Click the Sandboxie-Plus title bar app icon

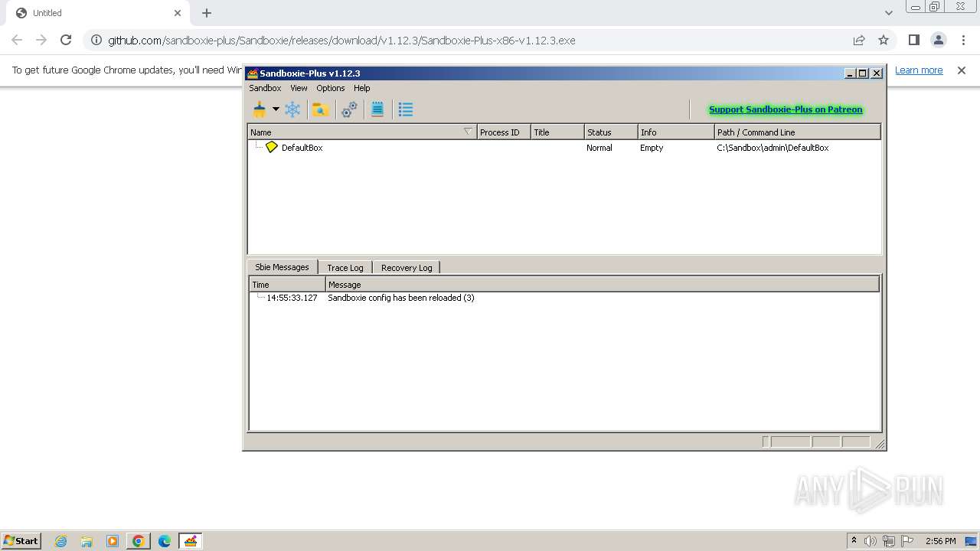[x=253, y=73]
